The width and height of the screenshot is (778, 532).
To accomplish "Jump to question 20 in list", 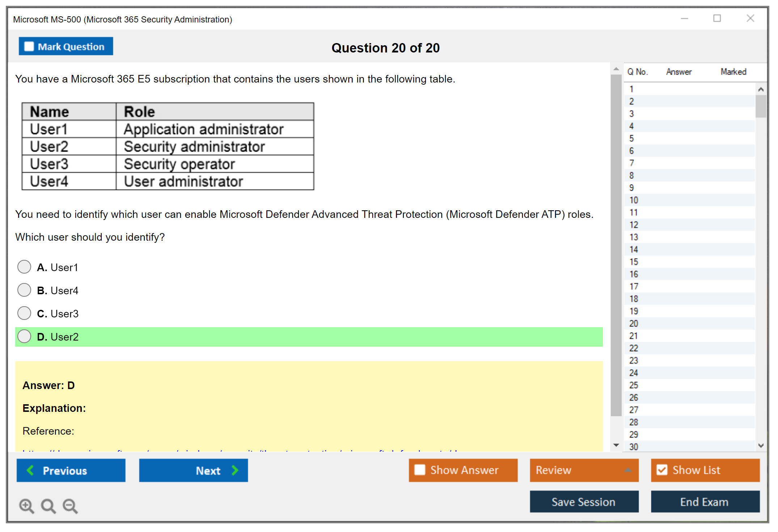I will tap(634, 323).
